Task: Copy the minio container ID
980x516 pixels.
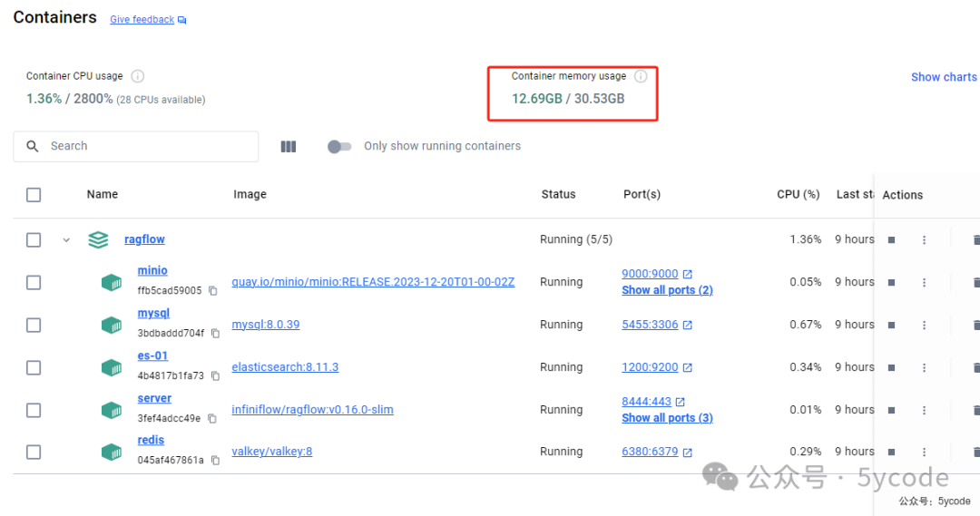Action: (213, 291)
